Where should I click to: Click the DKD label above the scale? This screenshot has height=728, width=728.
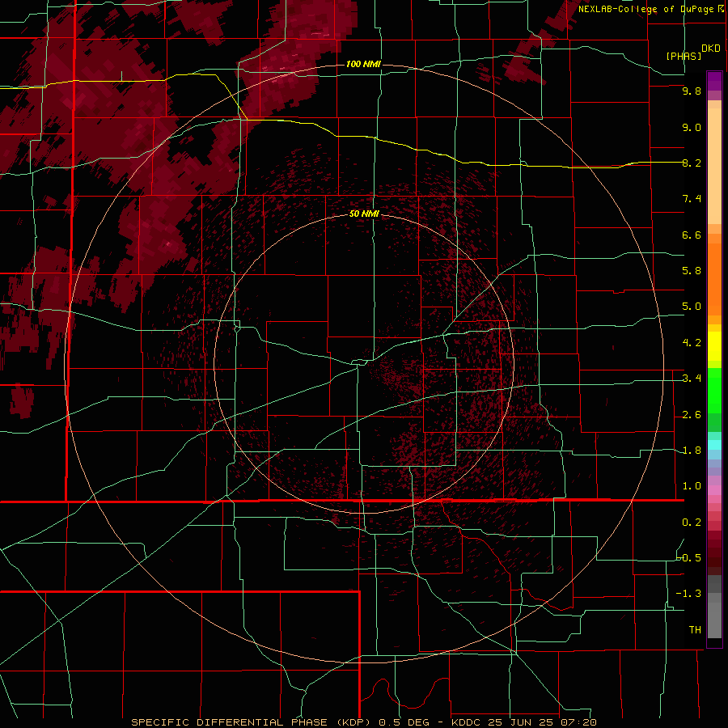tap(711, 49)
